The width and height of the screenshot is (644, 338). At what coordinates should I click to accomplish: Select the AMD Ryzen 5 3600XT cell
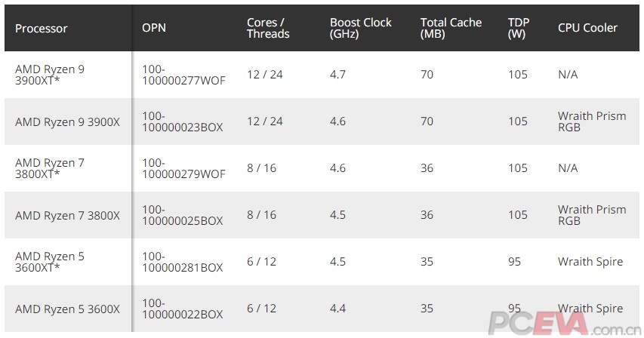pyautogui.click(x=50, y=262)
